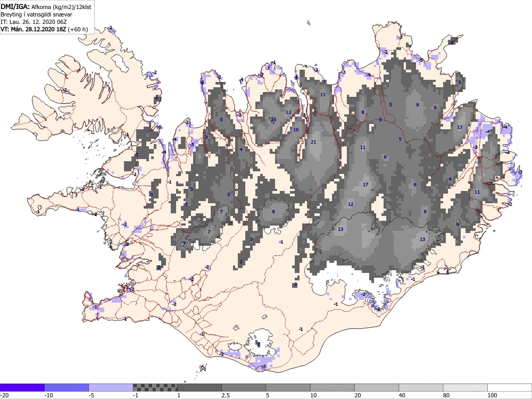The image size is (532, 399).
Task: Click the legend label -5
Action: tap(92, 396)
